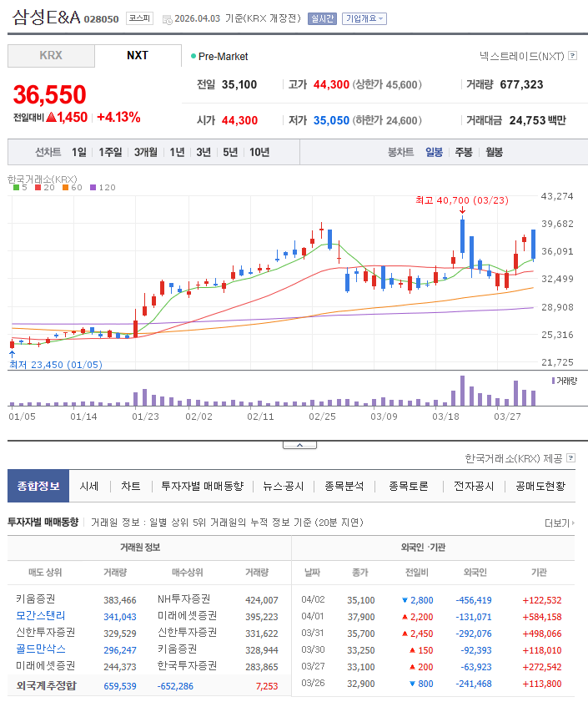Click the 거래량 value 677,323
This screenshot has height=712, width=588.
tap(521, 84)
